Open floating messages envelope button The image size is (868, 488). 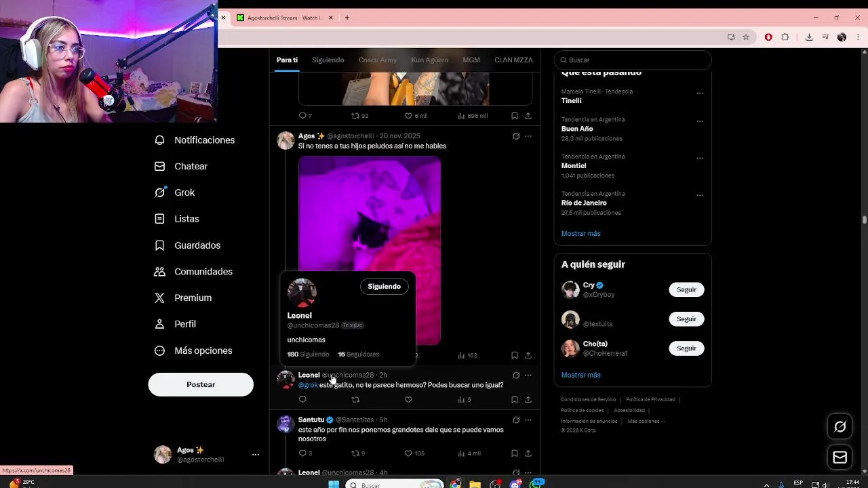pos(840,457)
